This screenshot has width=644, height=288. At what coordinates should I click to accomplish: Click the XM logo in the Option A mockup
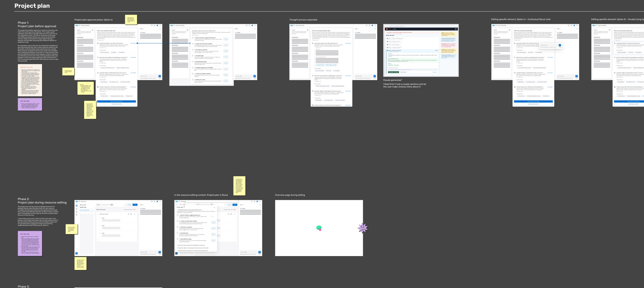pyautogui.click(x=77, y=26)
